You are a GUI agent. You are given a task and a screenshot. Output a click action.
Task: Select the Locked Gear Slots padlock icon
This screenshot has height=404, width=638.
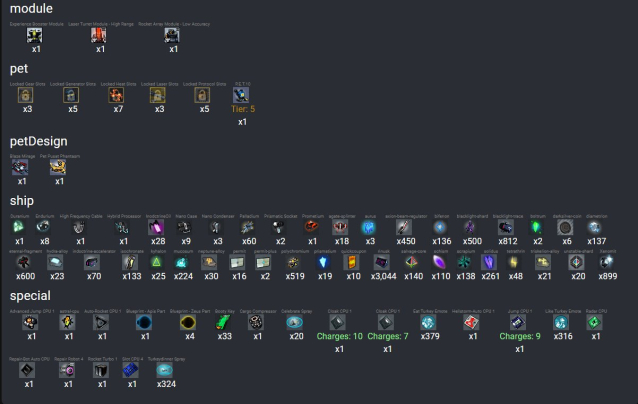[28, 95]
